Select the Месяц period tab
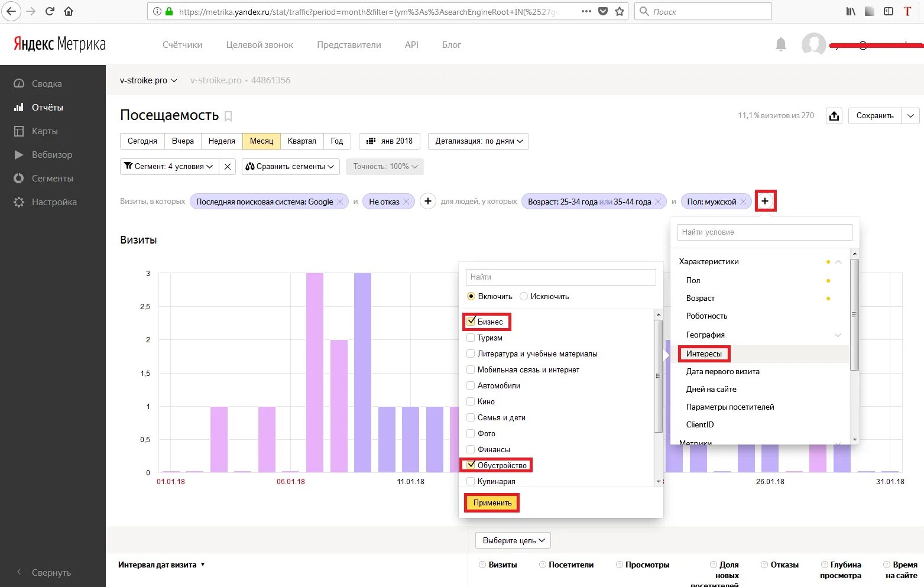The width and height of the screenshot is (924, 587). coord(261,141)
